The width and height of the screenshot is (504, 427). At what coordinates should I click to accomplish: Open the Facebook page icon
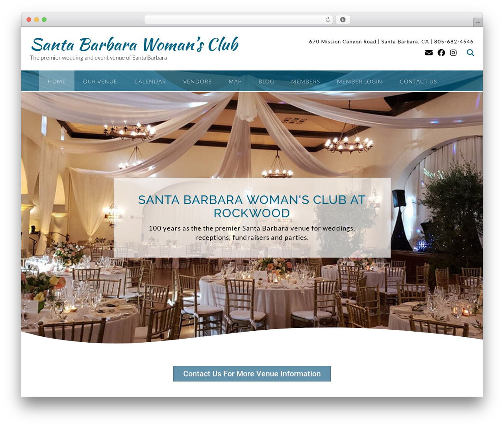click(441, 53)
